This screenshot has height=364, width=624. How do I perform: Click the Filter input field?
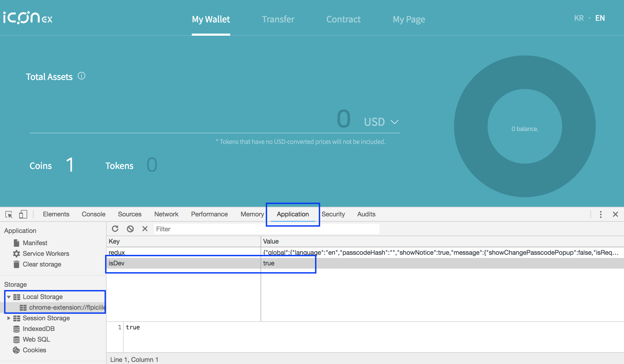(266, 229)
